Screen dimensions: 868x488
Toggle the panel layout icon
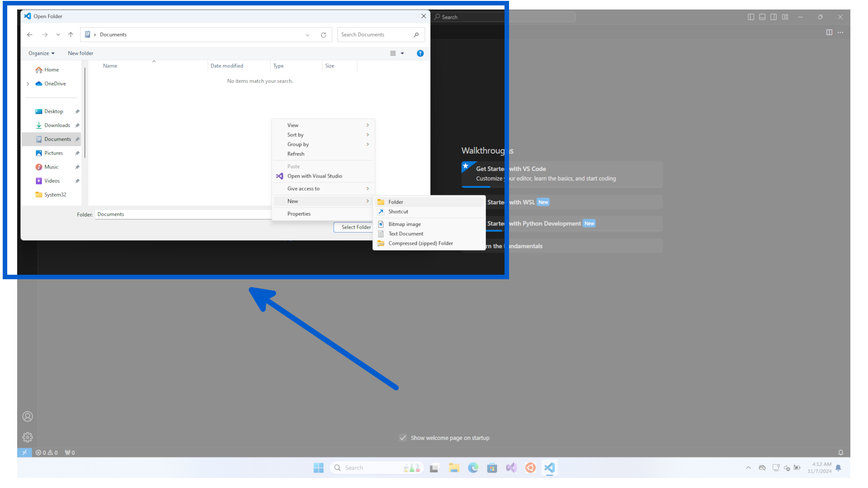click(x=762, y=17)
